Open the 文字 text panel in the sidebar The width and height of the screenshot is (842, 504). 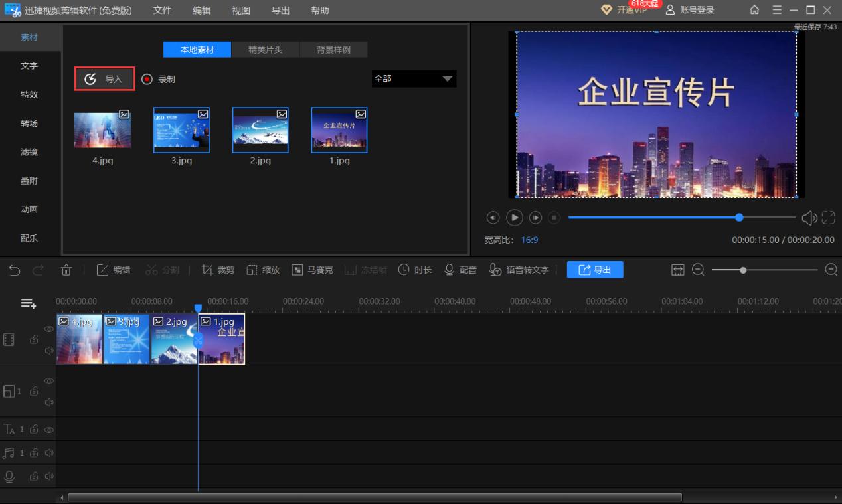tap(29, 66)
